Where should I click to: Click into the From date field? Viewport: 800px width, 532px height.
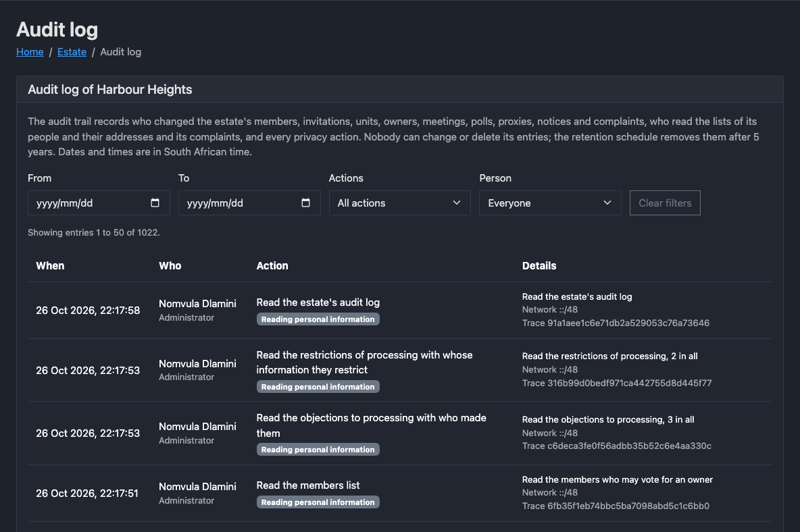pos(99,203)
